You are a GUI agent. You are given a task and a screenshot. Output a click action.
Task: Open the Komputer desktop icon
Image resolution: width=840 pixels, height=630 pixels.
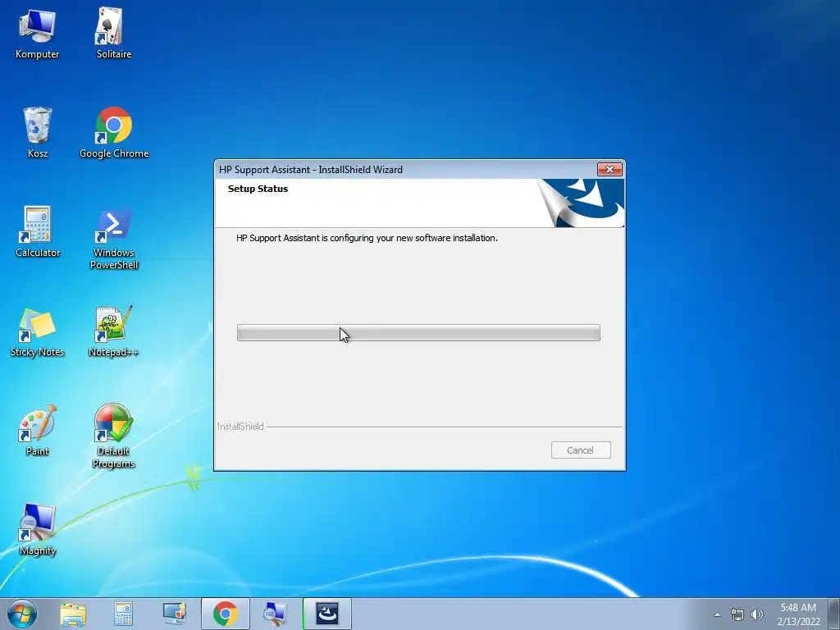coord(37,33)
